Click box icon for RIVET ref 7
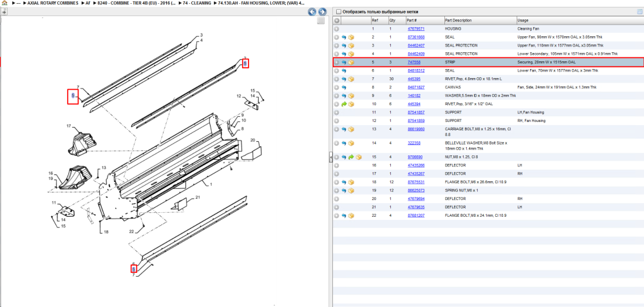 (351, 79)
